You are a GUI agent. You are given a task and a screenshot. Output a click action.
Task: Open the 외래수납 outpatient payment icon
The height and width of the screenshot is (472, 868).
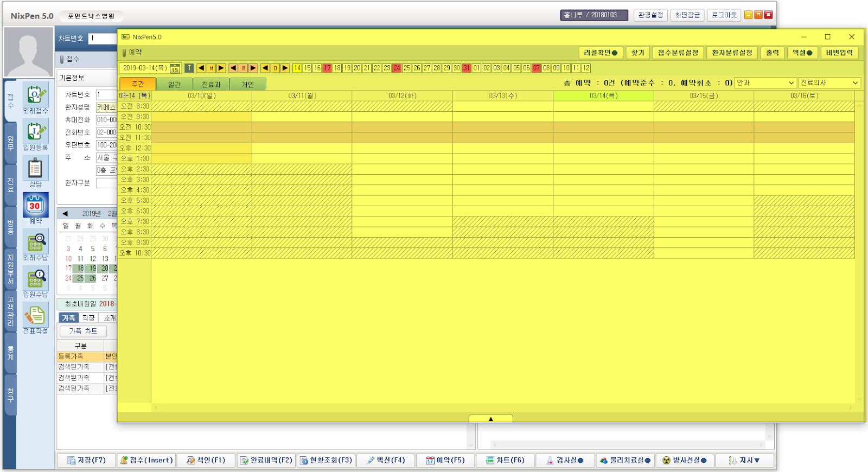pos(35,242)
